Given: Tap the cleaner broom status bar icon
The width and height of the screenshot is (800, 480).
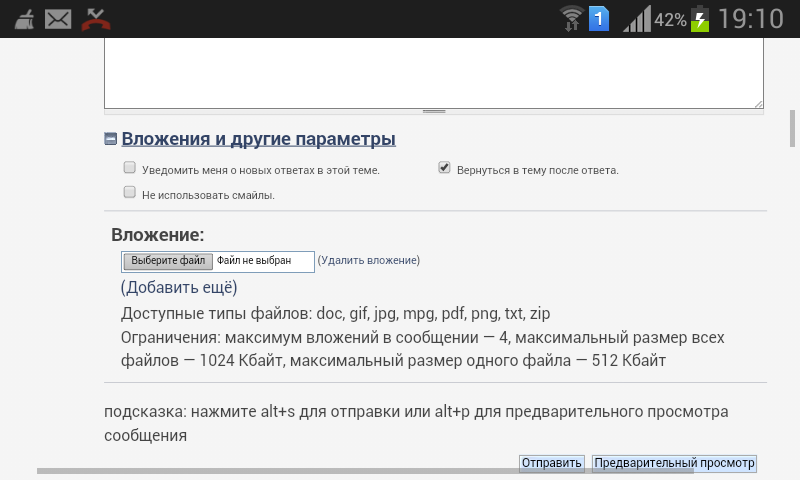Looking at the screenshot, I should point(24,19).
